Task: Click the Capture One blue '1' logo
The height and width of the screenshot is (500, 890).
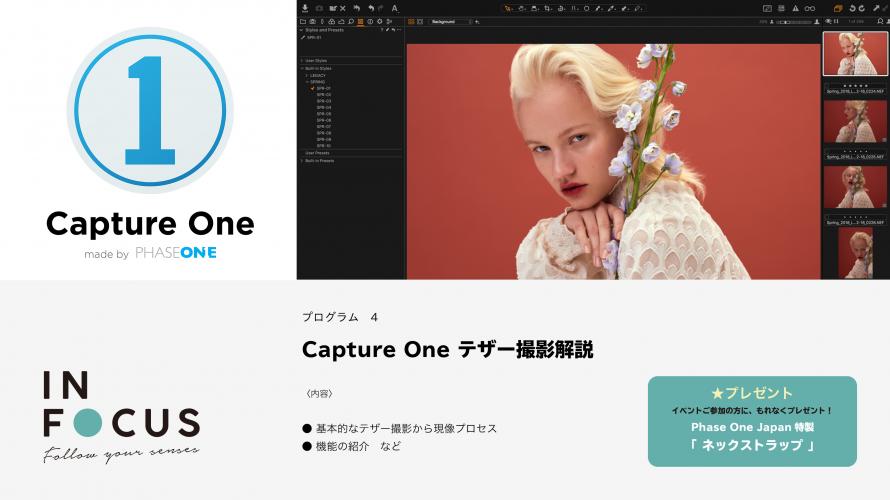Action: [x=150, y=110]
